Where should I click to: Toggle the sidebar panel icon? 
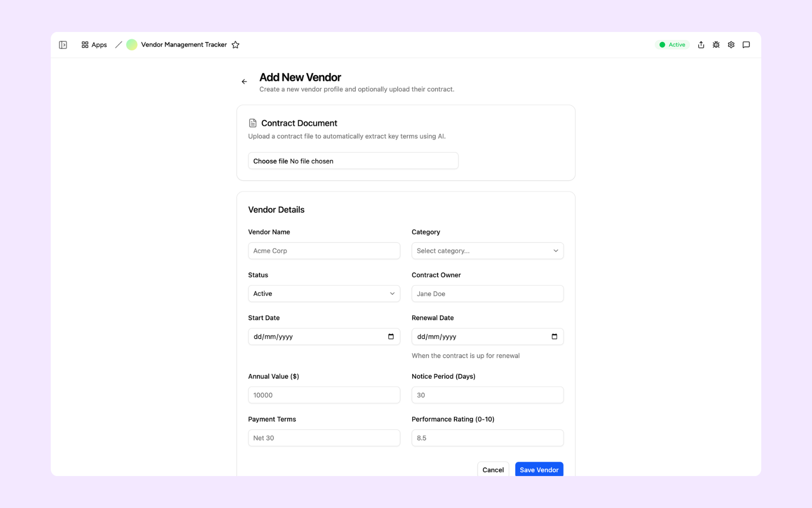(x=63, y=45)
